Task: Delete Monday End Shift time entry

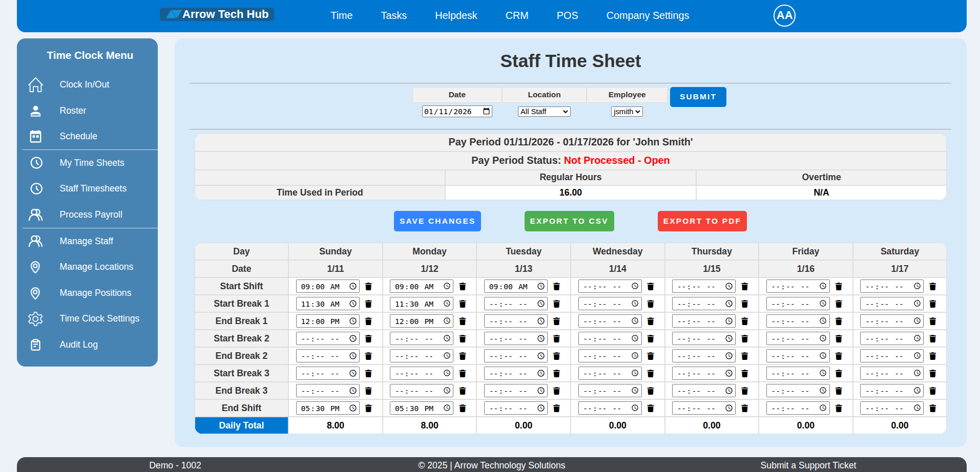Action: [x=462, y=409]
